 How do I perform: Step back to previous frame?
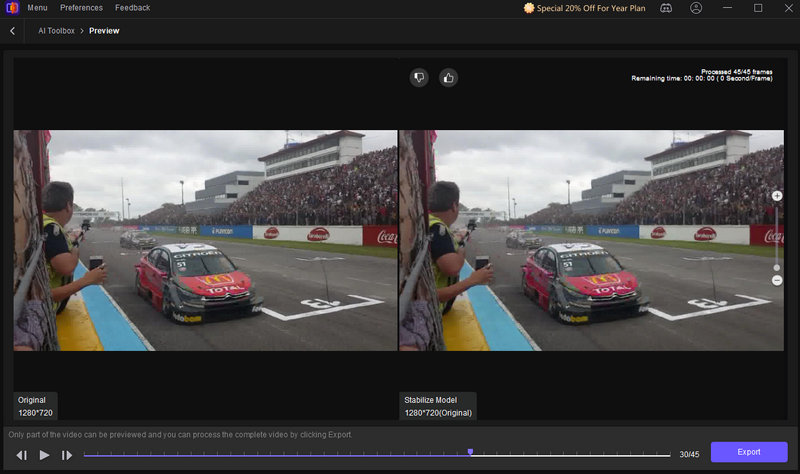coord(21,455)
